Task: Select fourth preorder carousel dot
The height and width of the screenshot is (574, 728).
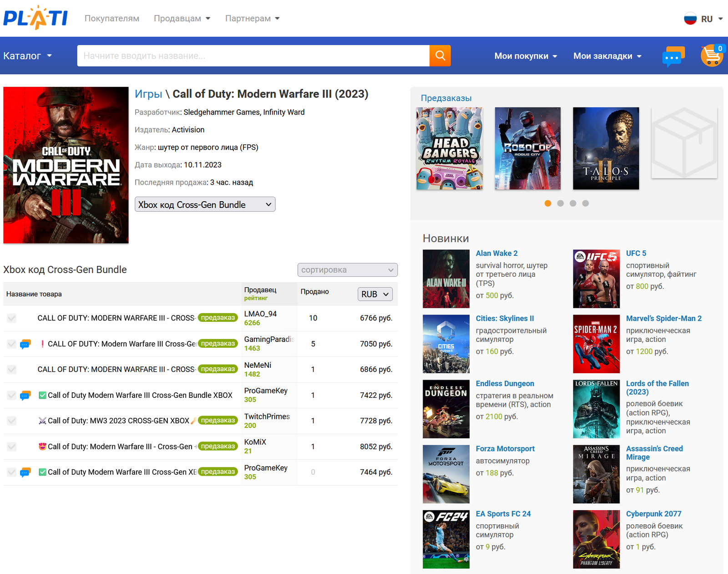Action: (586, 203)
